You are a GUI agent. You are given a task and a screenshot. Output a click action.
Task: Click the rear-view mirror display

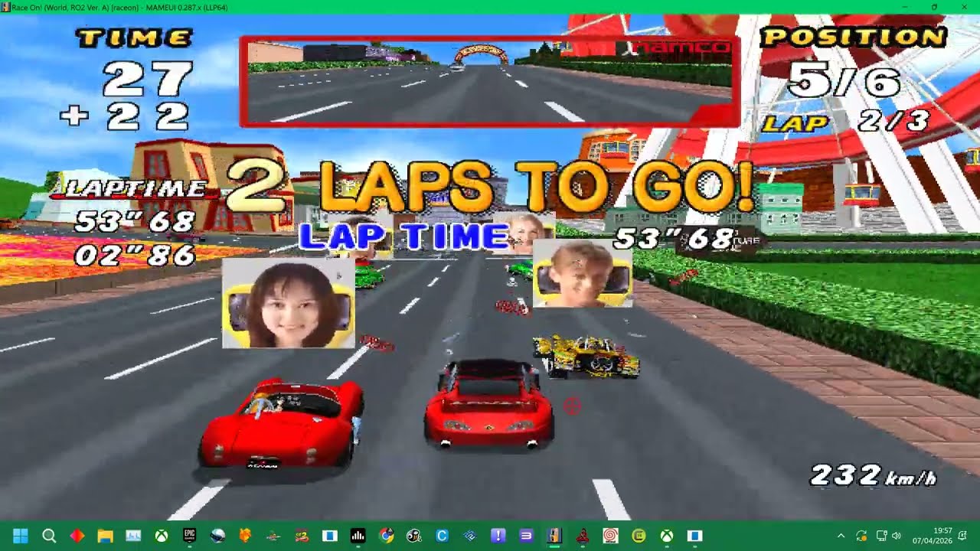(x=490, y=82)
